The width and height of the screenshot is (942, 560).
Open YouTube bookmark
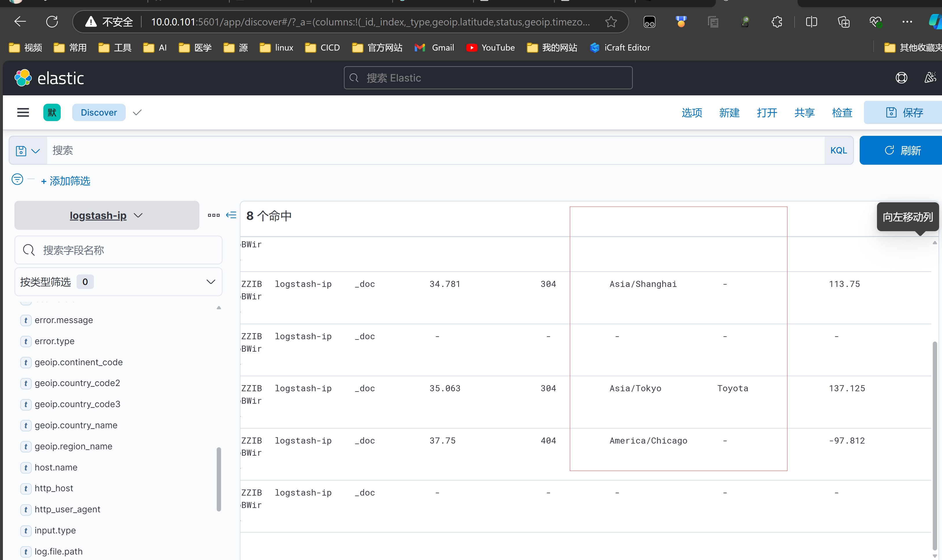pyautogui.click(x=490, y=48)
